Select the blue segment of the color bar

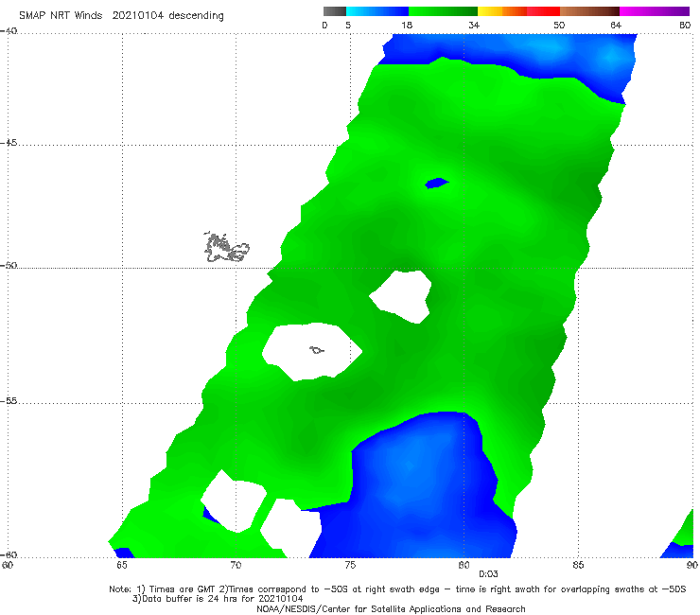[x=377, y=11]
